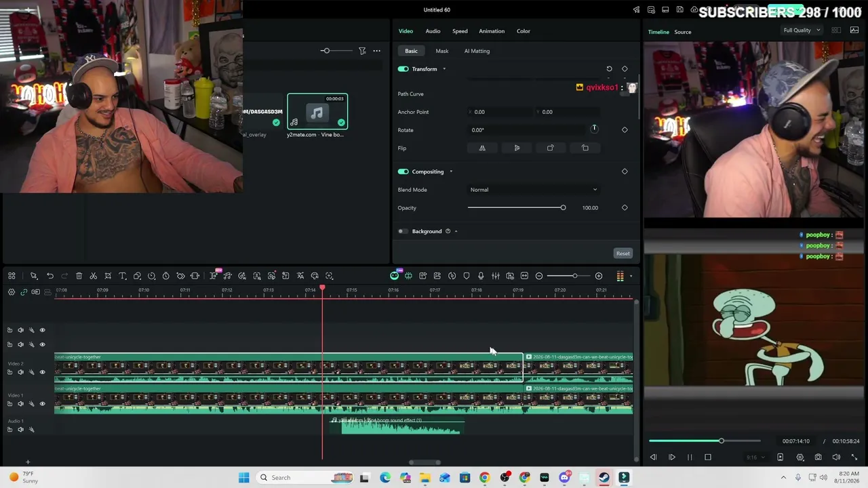Enable the Background switch
The width and height of the screenshot is (868, 488).
[403, 231]
